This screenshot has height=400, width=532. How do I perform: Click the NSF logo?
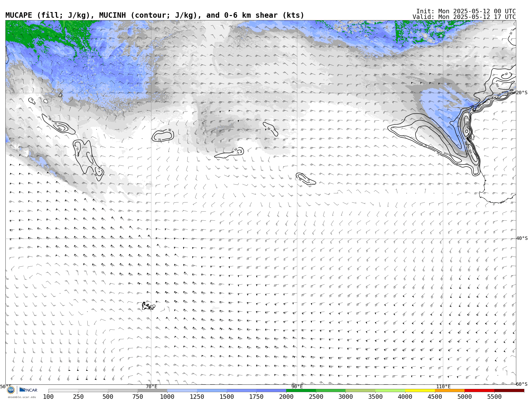(x=11, y=390)
